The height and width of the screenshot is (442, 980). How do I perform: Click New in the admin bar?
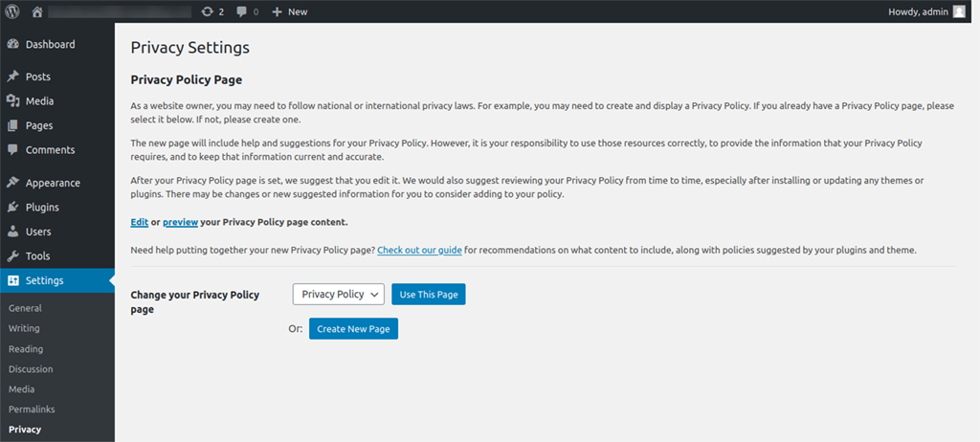click(x=298, y=11)
